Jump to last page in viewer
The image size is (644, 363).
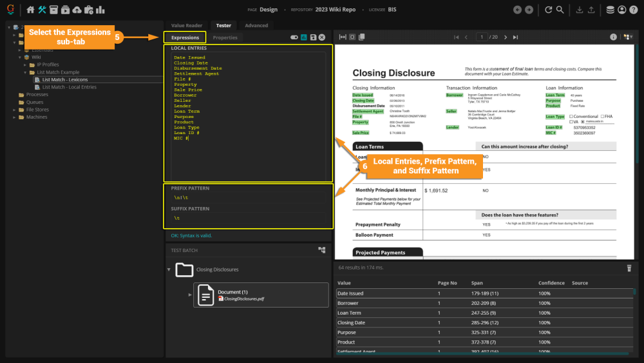click(516, 37)
